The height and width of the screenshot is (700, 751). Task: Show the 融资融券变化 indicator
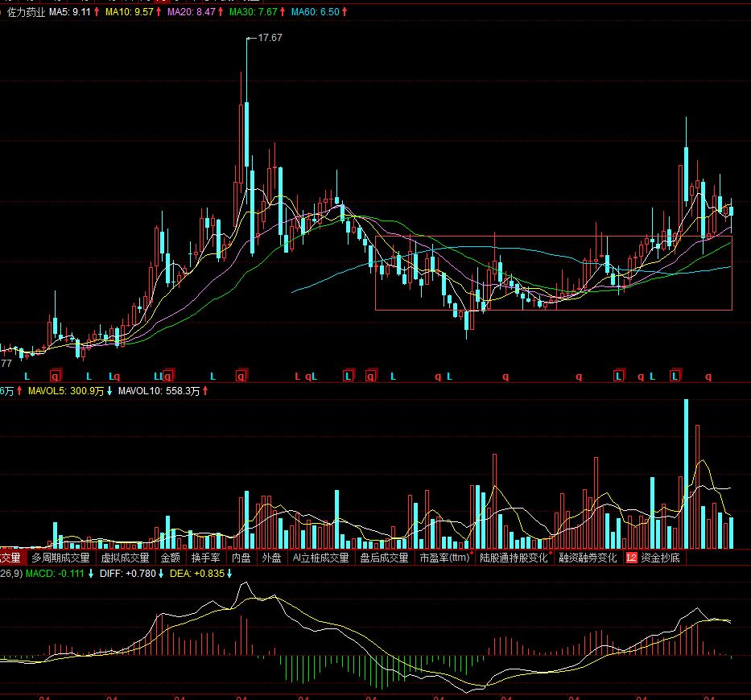coord(588,558)
